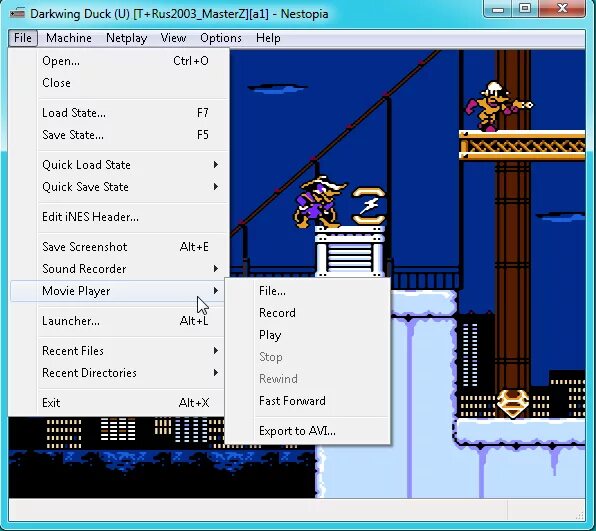Viewport: 596px width, 531px height.
Task: Click Save Screenshot menu item
Action: click(120, 247)
